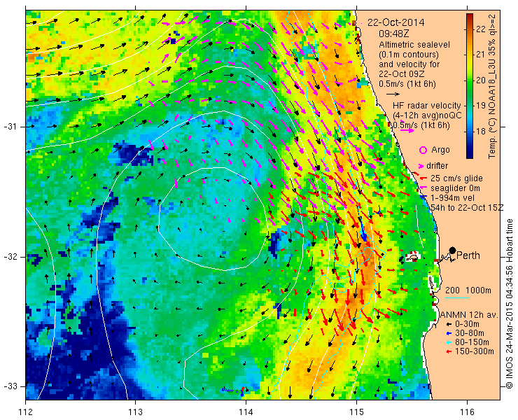This screenshot has width=518, height=420.
Task: Click the colorbar tick label '21'
Action: coord(481,55)
